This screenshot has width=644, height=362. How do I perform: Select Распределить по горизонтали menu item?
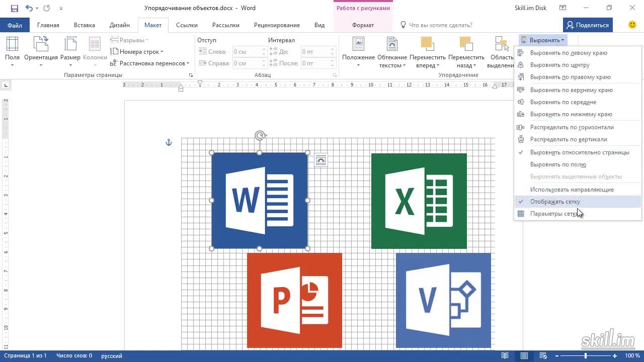point(579,127)
